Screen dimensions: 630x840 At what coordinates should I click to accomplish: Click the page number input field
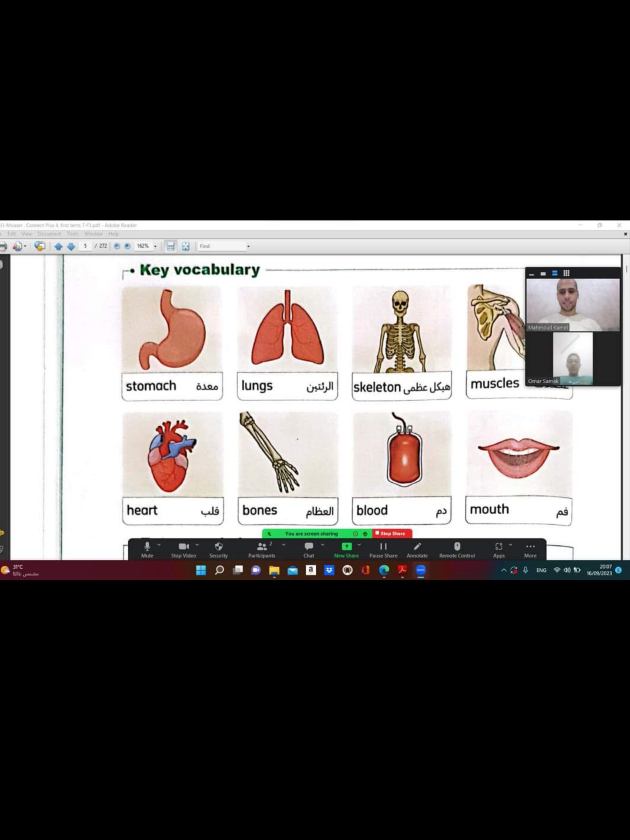(85, 246)
